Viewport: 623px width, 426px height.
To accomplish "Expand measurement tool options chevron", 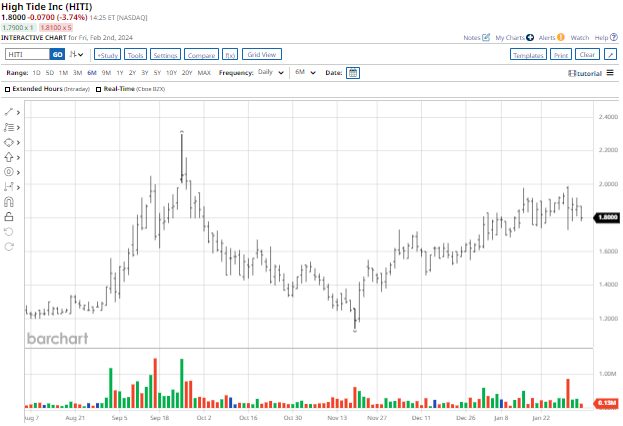I will tap(18, 187).
